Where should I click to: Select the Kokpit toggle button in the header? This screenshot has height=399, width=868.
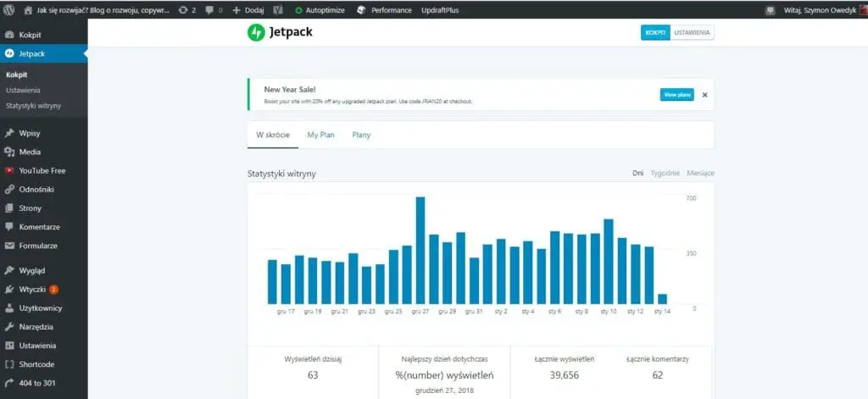tap(655, 33)
